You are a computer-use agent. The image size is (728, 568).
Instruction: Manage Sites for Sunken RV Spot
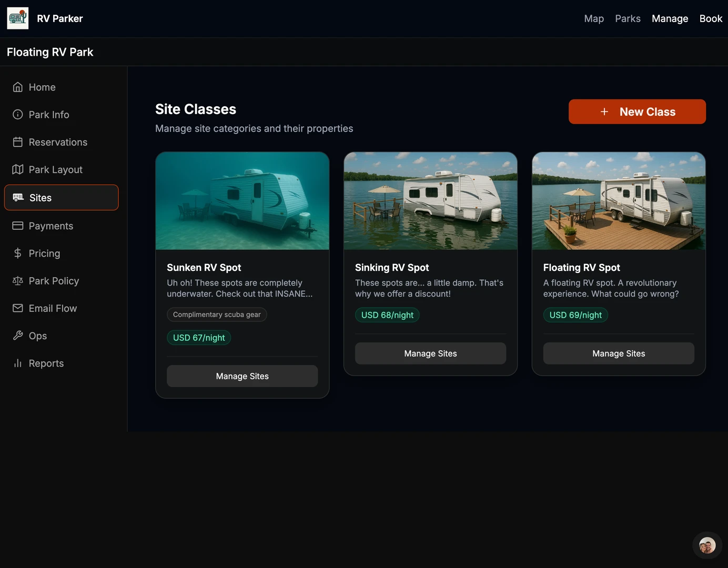pyautogui.click(x=242, y=377)
